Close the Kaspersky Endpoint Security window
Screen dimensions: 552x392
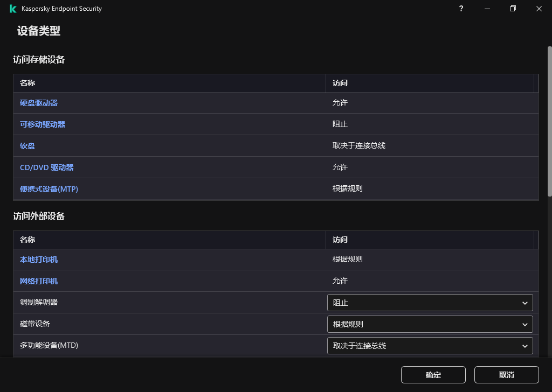click(539, 9)
